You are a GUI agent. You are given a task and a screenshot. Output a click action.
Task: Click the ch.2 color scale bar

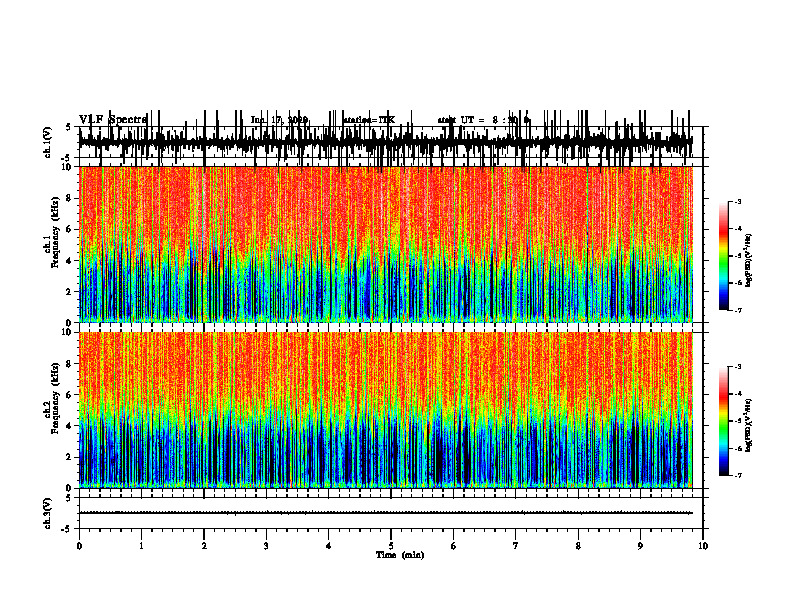[724, 421]
